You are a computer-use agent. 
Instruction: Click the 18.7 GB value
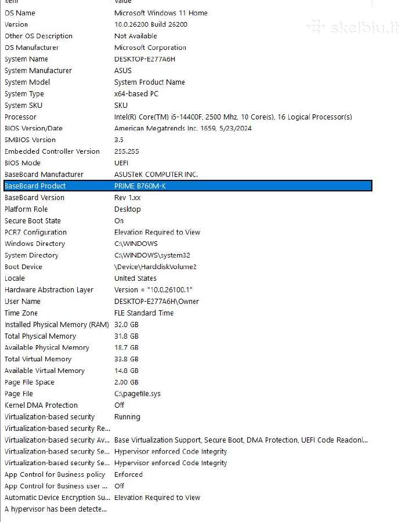pyautogui.click(x=126, y=347)
